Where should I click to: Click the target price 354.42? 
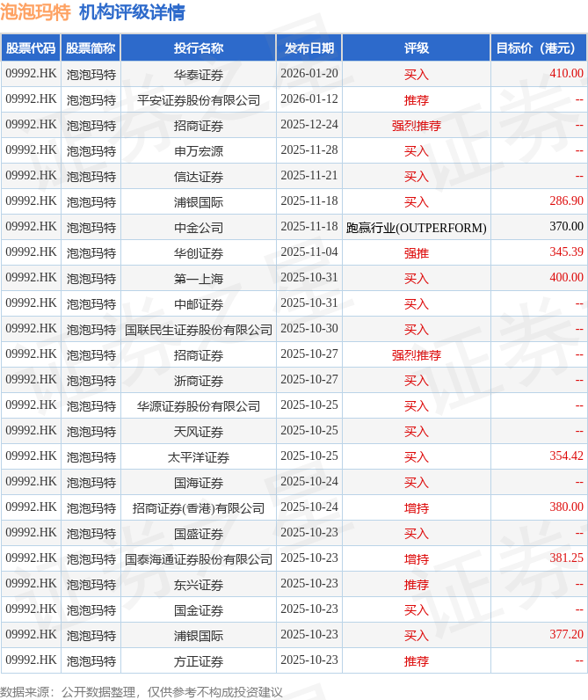566,456
